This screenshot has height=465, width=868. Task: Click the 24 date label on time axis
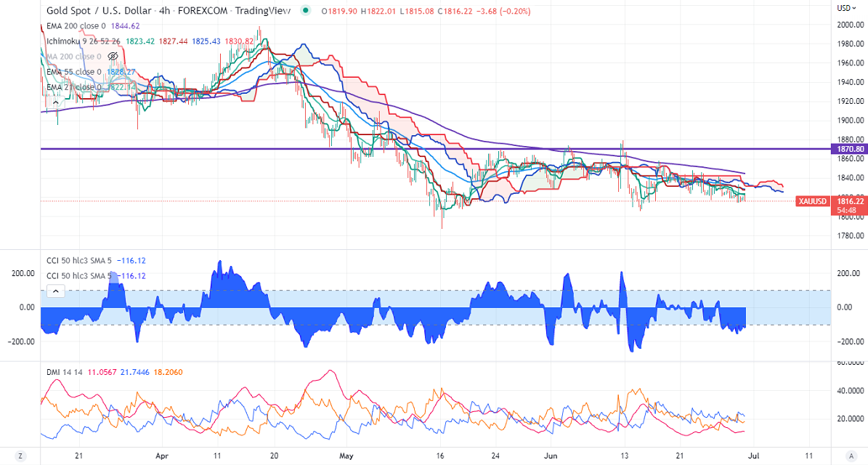click(495, 456)
